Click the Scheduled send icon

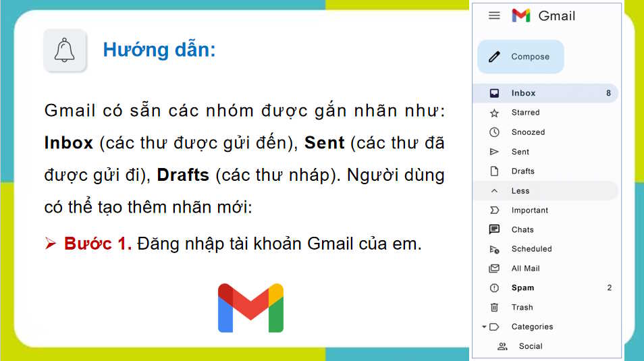[494, 249]
